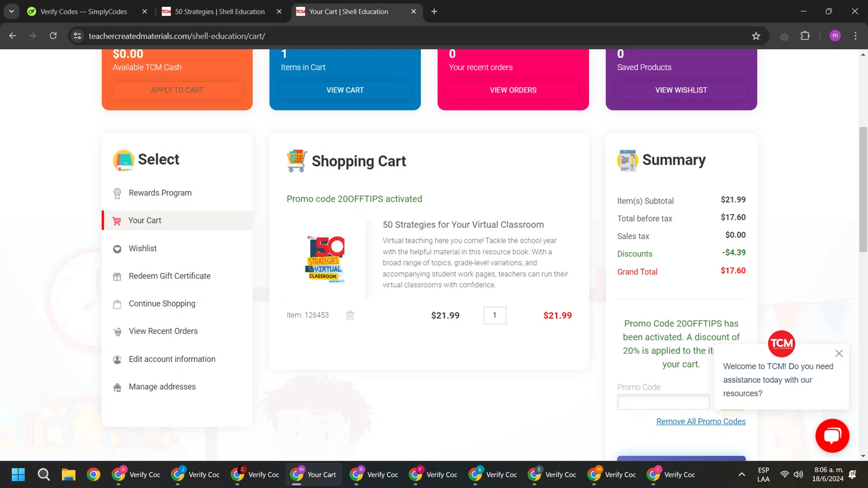The image size is (868, 488).
Task: Click the 'Item: 126453' text
Action: (307, 315)
